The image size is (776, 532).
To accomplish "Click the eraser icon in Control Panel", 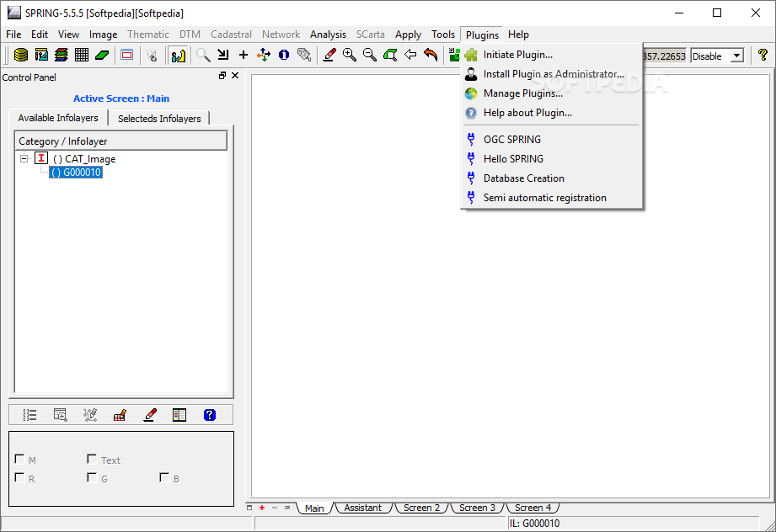I will click(x=149, y=415).
